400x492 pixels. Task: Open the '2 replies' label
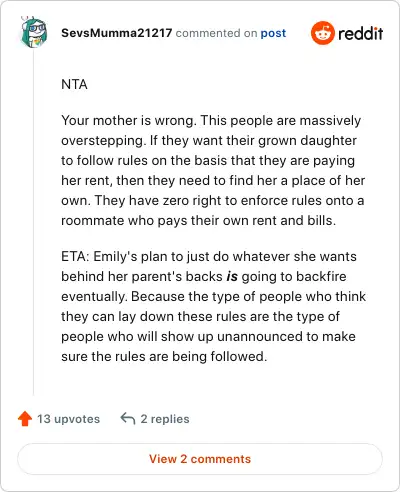[165, 419]
